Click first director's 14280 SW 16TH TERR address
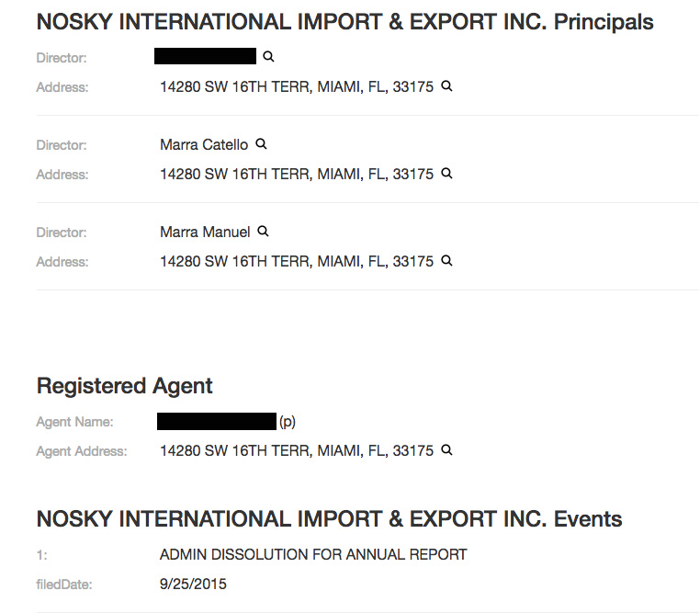Viewport: 700px width, 613px height. (x=297, y=86)
